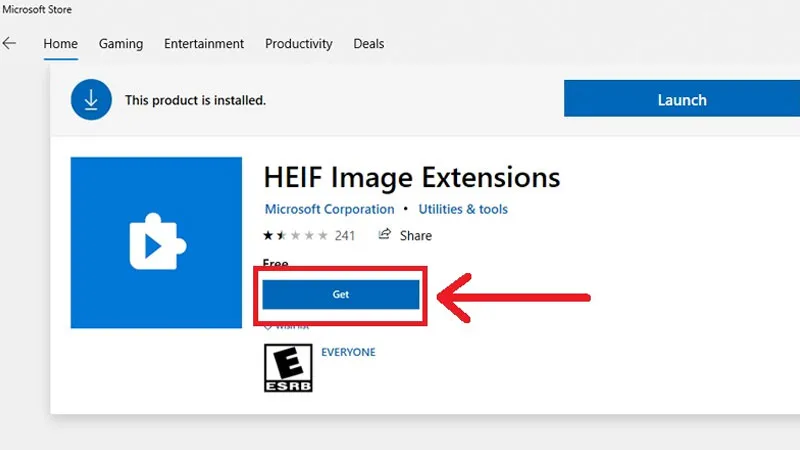
Task: Click the installed download arrow icon
Action: click(91, 100)
